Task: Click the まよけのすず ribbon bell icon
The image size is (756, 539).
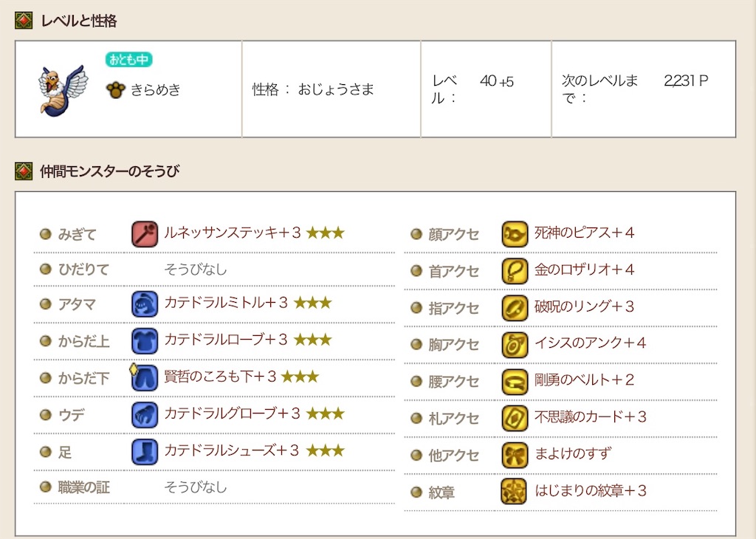Action: click(x=515, y=455)
